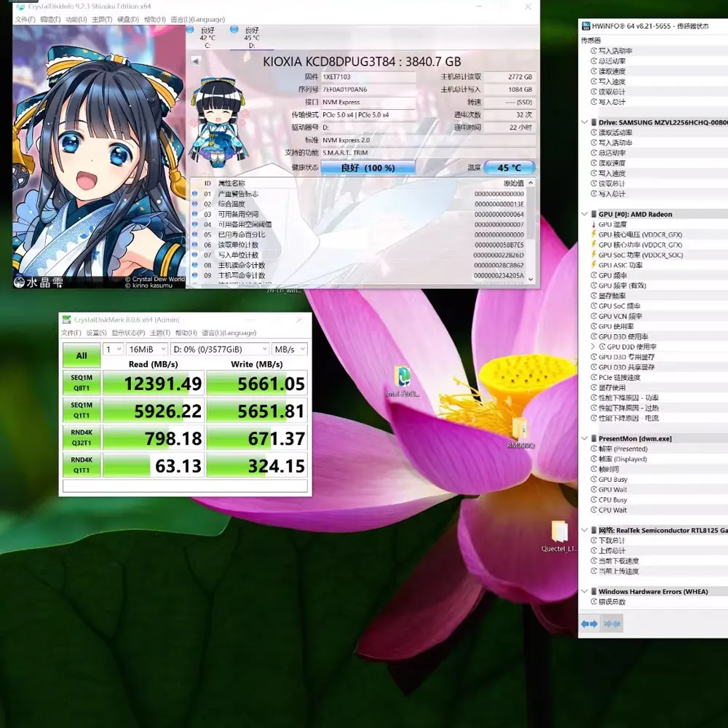Click the status dot of attribute 05
The height and width of the screenshot is (728, 728).
pyautogui.click(x=194, y=234)
